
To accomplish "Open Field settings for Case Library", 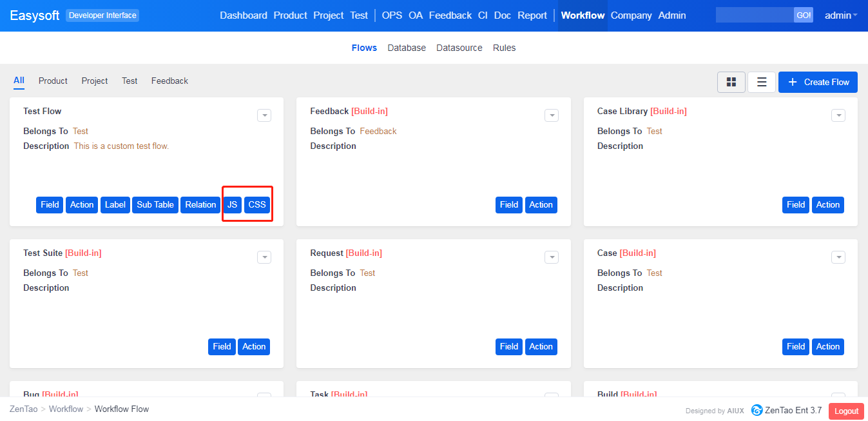I will tap(796, 204).
